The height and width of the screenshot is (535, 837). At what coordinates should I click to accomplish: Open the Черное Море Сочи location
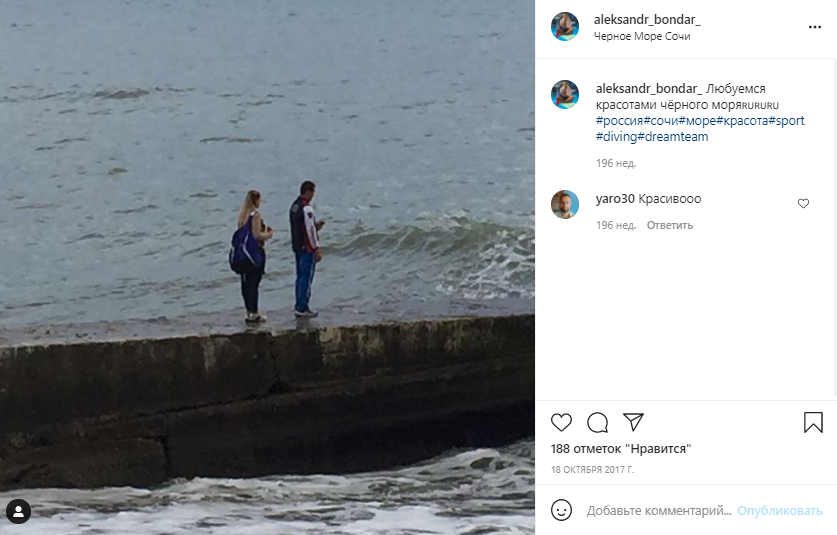642,37
